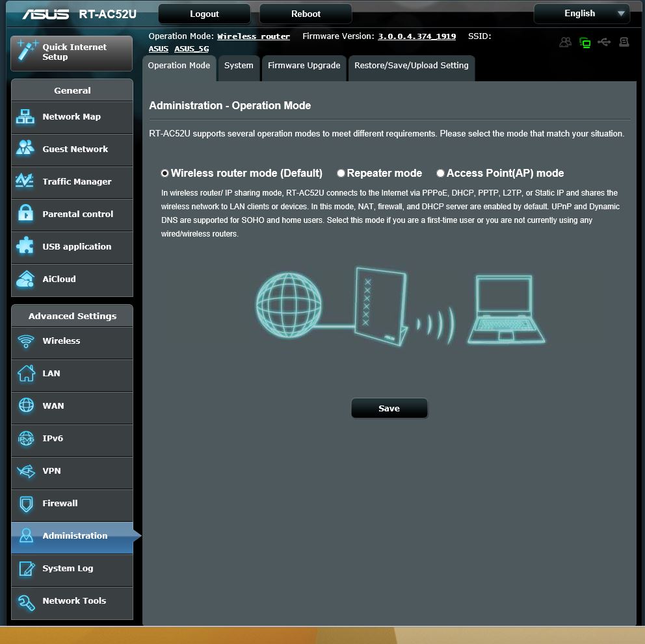The image size is (645, 644).
Task: Click the Parental control padlock icon
Action: 25,213
